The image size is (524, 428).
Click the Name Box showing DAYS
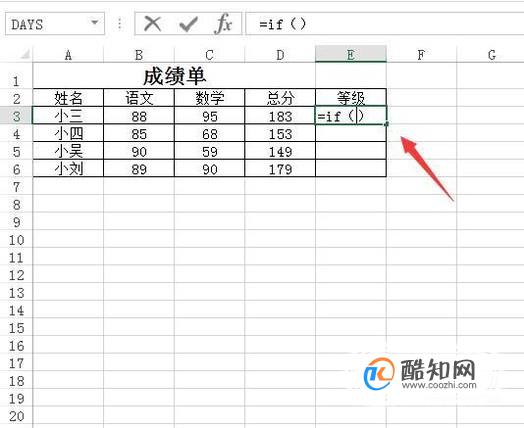[55, 24]
